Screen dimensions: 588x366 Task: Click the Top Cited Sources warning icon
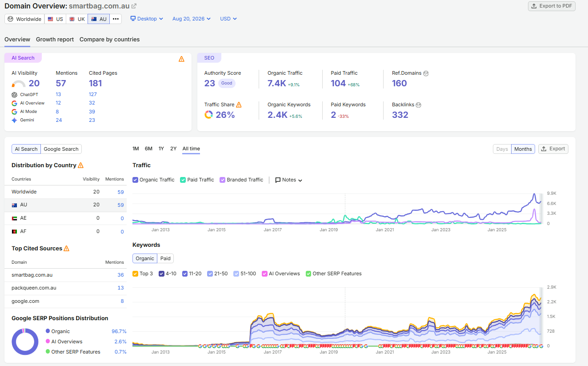(x=66, y=248)
